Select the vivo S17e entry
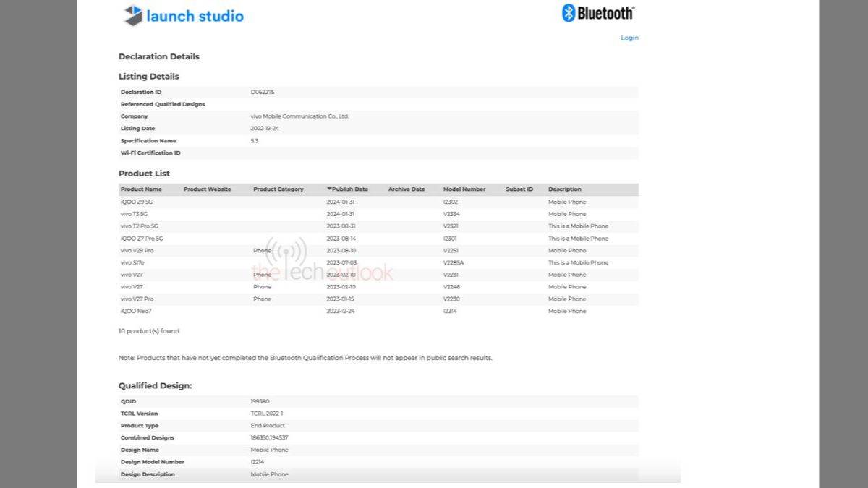Viewport: 868px width, 488px height. [x=133, y=262]
